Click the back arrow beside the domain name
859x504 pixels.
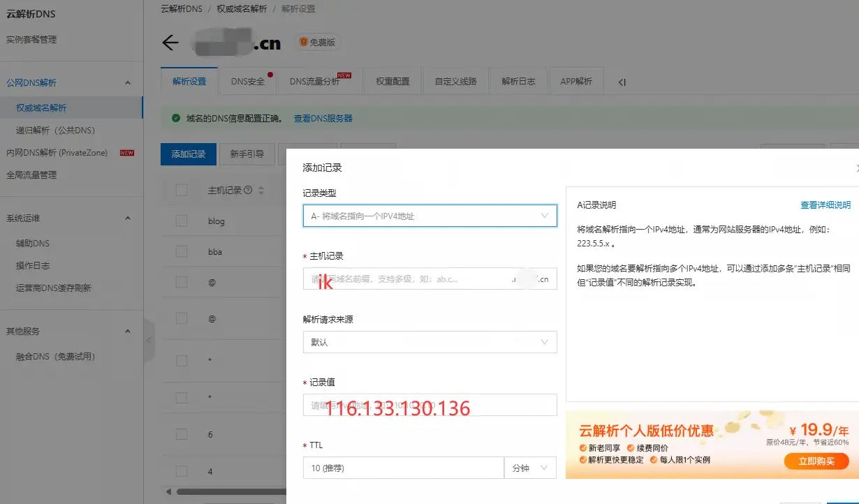(170, 43)
